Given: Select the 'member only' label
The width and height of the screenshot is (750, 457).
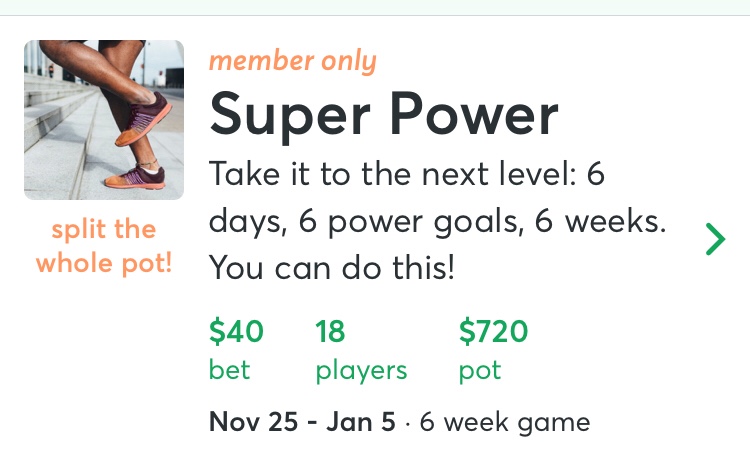Looking at the screenshot, I should pyautogui.click(x=292, y=61).
